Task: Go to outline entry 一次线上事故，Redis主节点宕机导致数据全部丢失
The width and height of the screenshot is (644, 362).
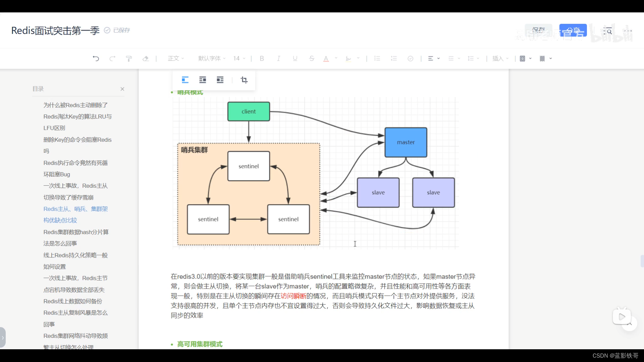Action: click(x=76, y=284)
